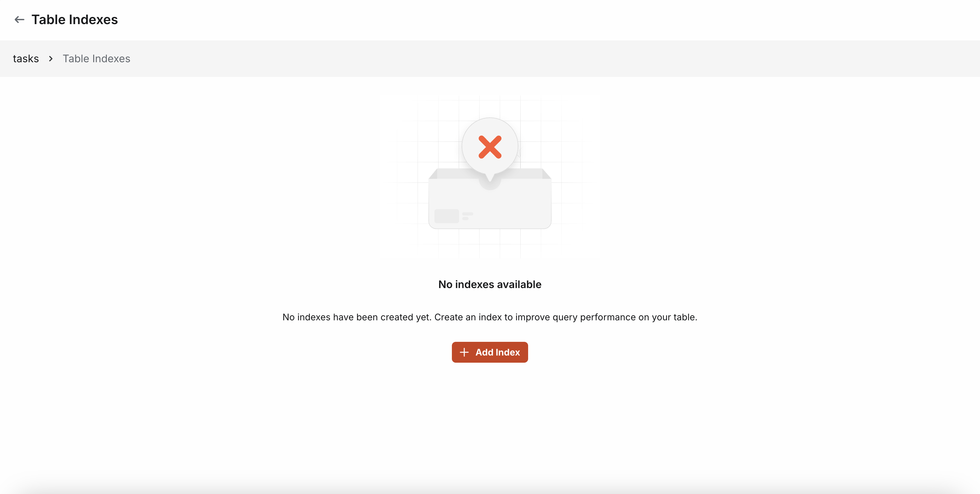This screenshot has height=494, width=980.
Task: Click the back arrow icon
Action: click(x=20, y=20)
